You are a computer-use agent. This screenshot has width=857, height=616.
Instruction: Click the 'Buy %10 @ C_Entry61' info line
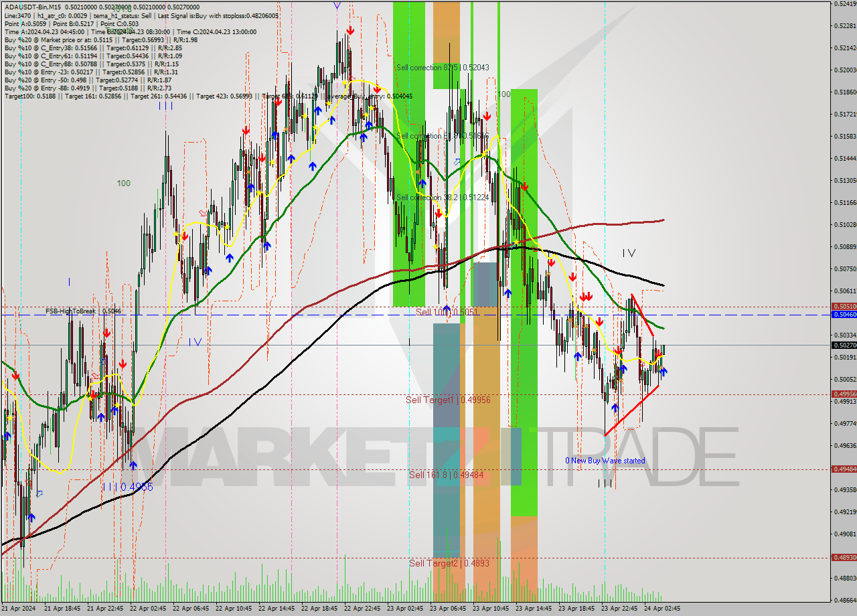pos(93,56)
